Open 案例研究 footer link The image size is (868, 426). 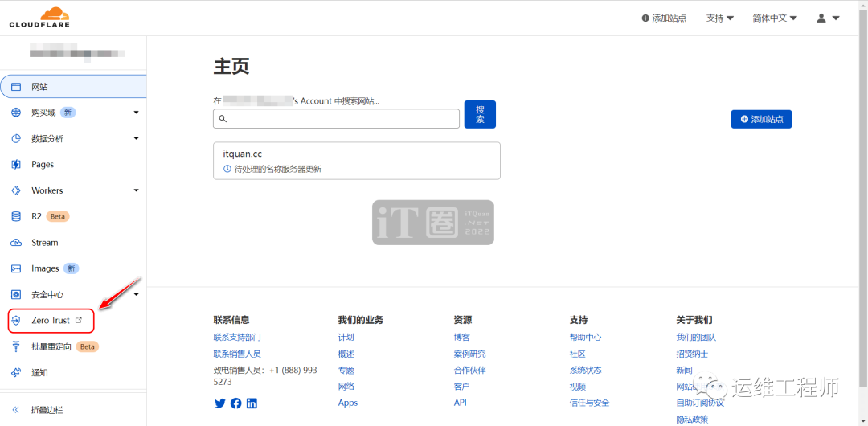coord(469,354)
